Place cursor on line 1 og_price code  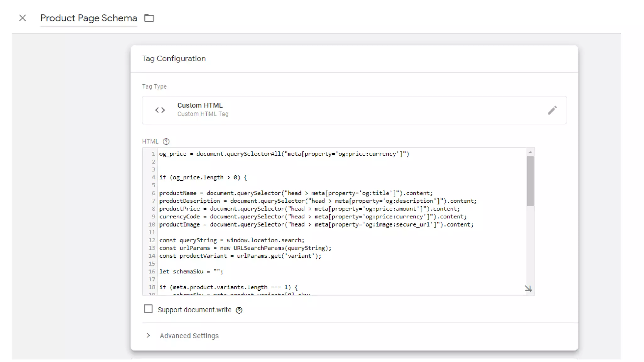click(x=284, y=154)
